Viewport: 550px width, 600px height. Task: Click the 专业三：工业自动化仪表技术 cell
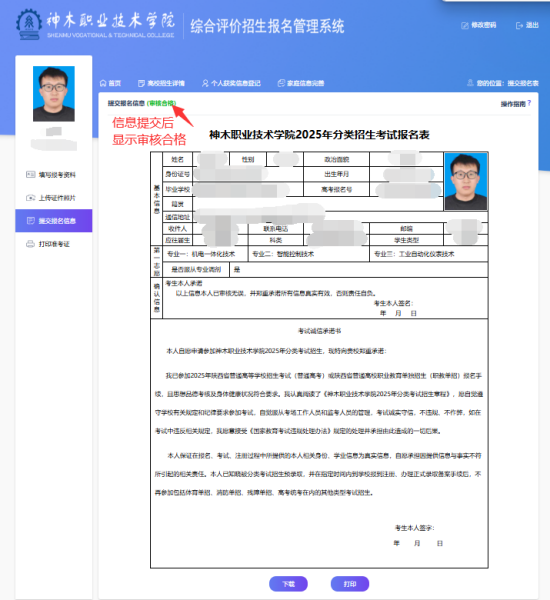click(428, 254)
